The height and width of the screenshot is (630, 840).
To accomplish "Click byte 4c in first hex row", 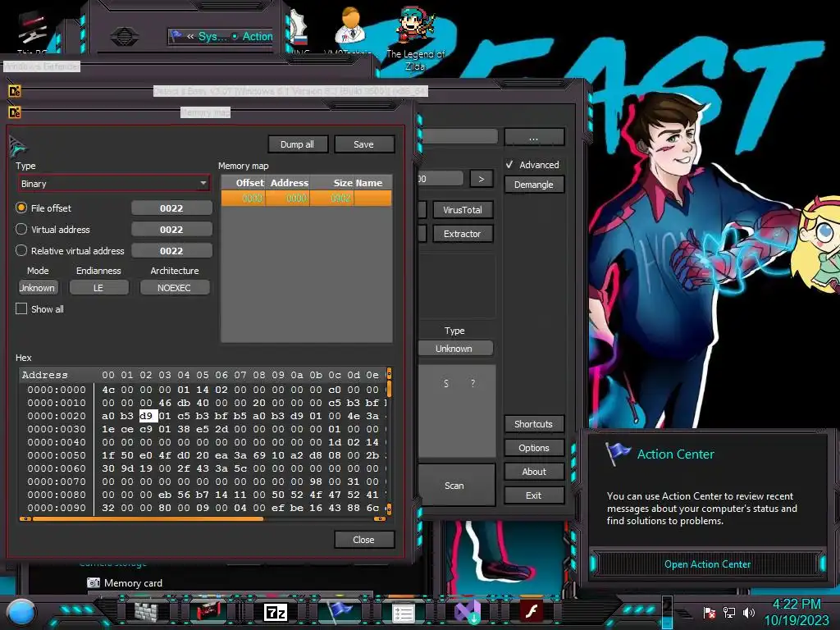I will pyautogui.click(x=108, y=390).
